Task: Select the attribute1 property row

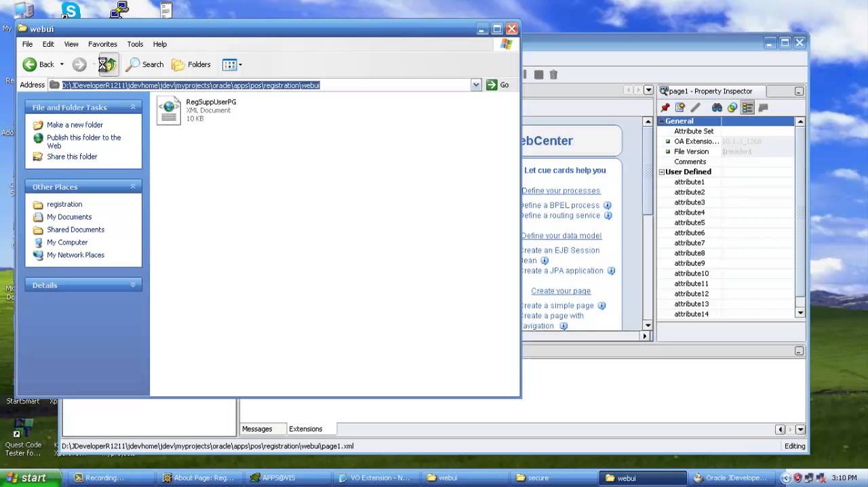Action: (x=726, y=182)
